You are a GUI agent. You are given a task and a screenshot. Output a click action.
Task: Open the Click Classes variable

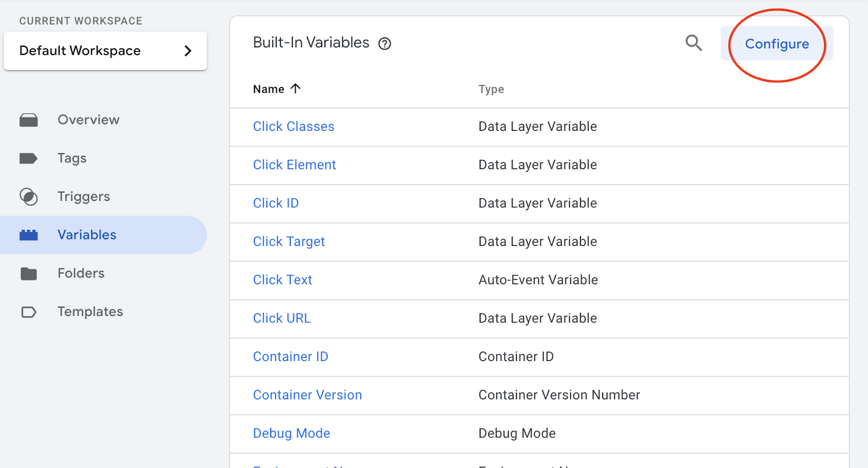pyautogui.click(x=293, y=127)
